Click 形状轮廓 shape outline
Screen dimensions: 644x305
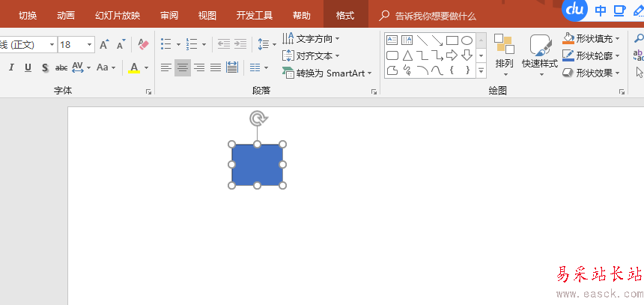coord(591,55)
